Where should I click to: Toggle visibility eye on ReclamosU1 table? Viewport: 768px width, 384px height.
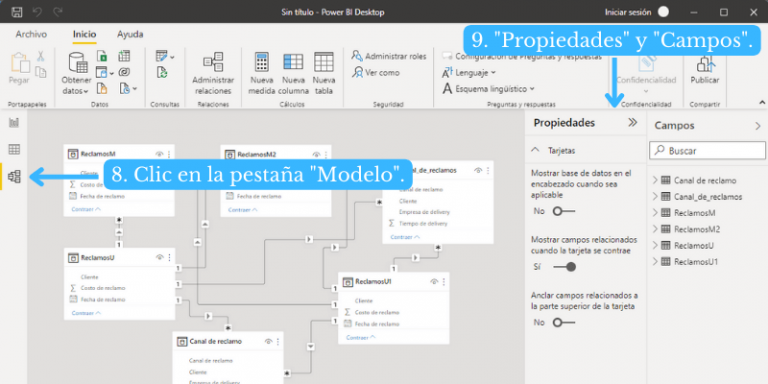(434, 282)
